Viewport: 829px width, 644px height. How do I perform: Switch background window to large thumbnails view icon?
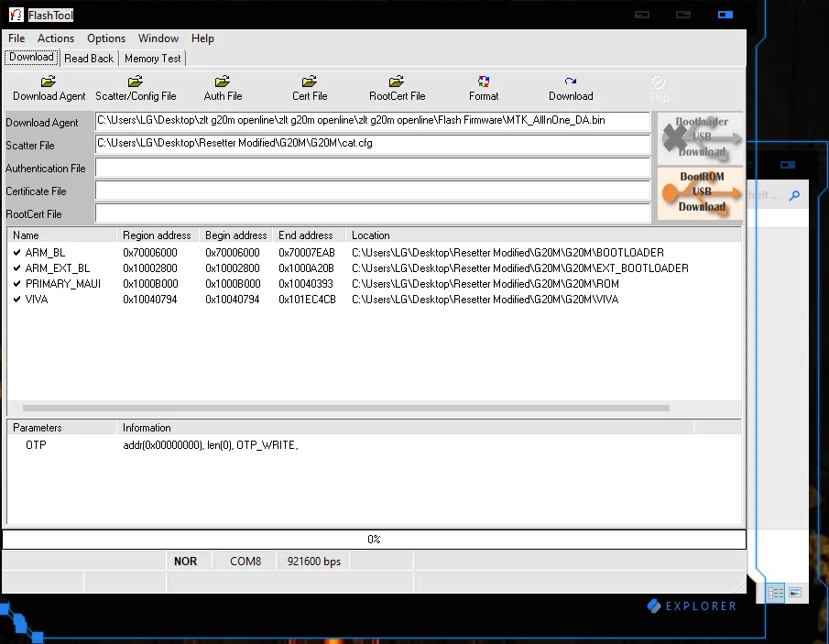click(x=795, y=593)
